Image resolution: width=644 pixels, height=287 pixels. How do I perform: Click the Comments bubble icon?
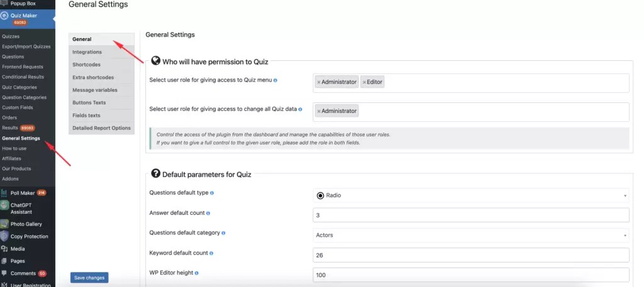[4, 273]
